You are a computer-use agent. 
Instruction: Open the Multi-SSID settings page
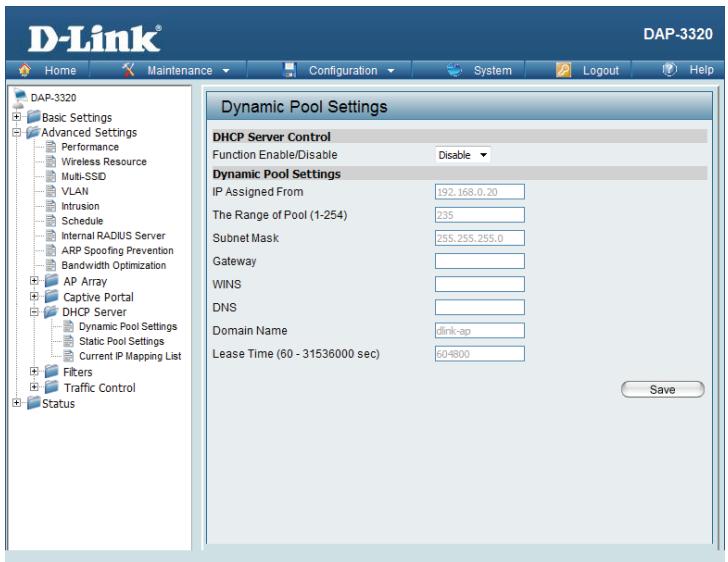84,176
